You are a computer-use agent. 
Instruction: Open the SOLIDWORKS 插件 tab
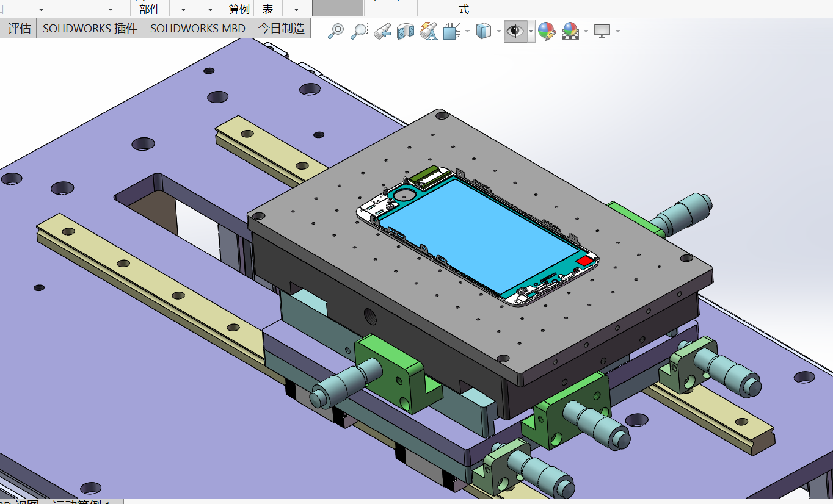(90, 28)
